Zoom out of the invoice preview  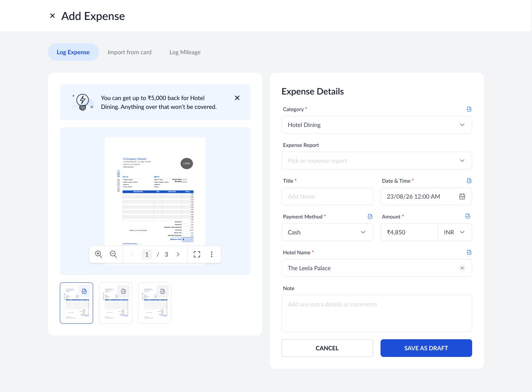(113, 254)
